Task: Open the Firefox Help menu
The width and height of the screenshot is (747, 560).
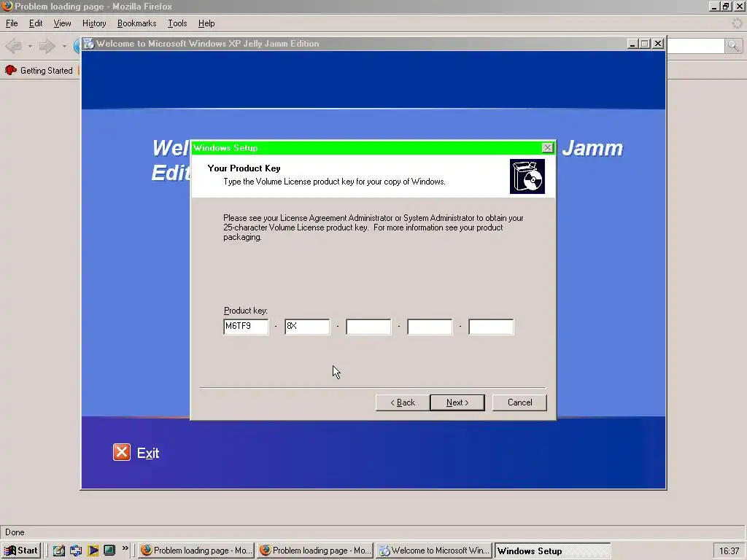Action: 206,23
